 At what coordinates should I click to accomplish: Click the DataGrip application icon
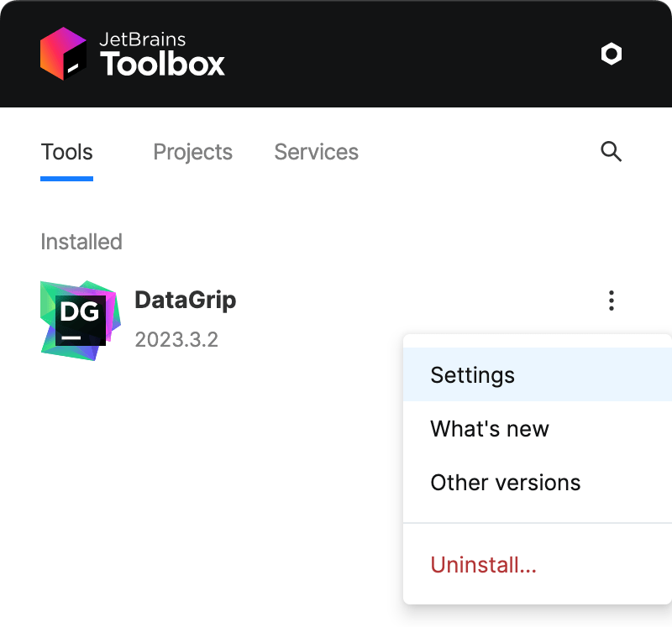tap(80, 320)
